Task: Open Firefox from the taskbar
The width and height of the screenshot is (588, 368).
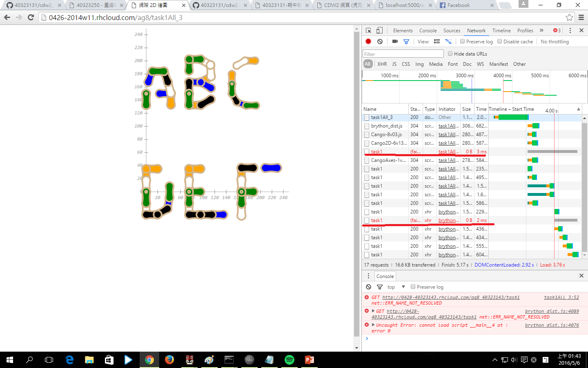Action: [169, 360]
